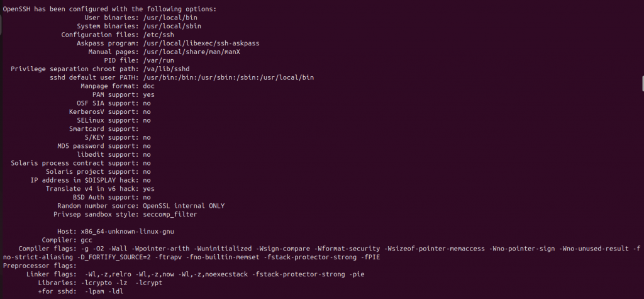Image resolution: width=644 pixels, height=299 pixels.
Task: Click the ssh-askpass program path
Action: [201, 43]
